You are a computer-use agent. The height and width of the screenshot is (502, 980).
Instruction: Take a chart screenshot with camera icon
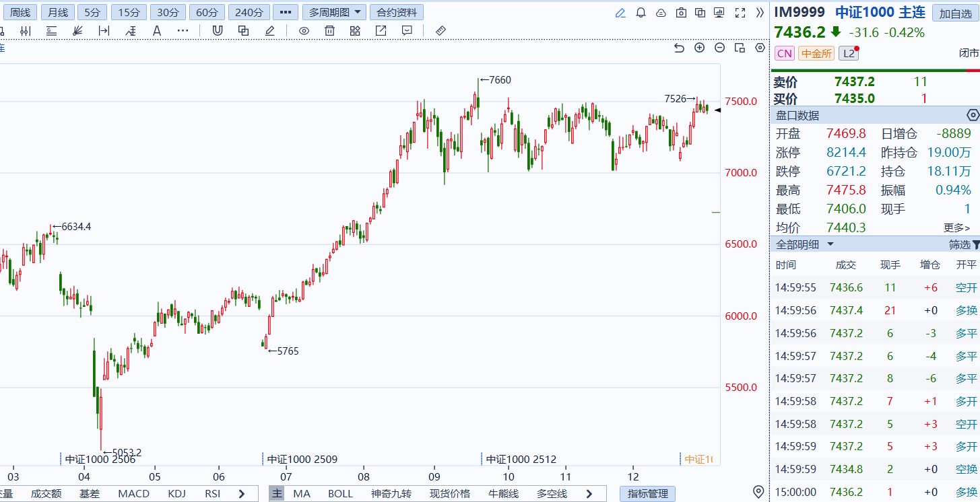(681, 12)
